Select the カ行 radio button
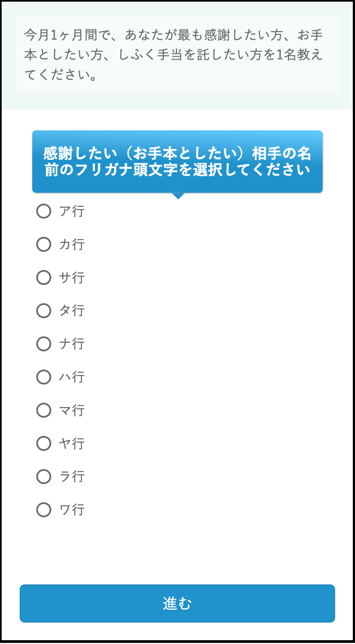This screenshot has width=355, height=644. pos(44,245)
